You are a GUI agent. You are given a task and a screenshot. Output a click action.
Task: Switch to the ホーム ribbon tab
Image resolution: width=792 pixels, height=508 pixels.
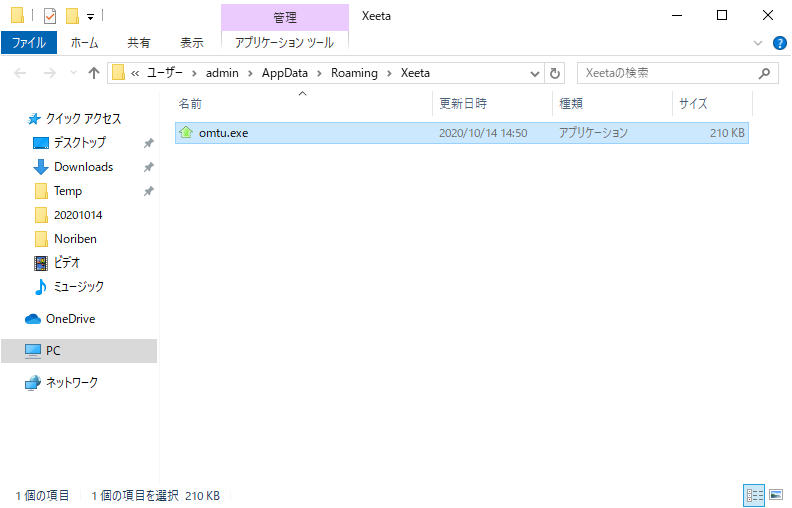[84, 42]
